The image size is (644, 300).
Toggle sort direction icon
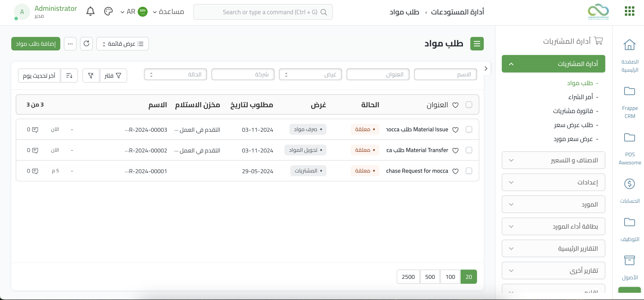(x=69, y=76)
